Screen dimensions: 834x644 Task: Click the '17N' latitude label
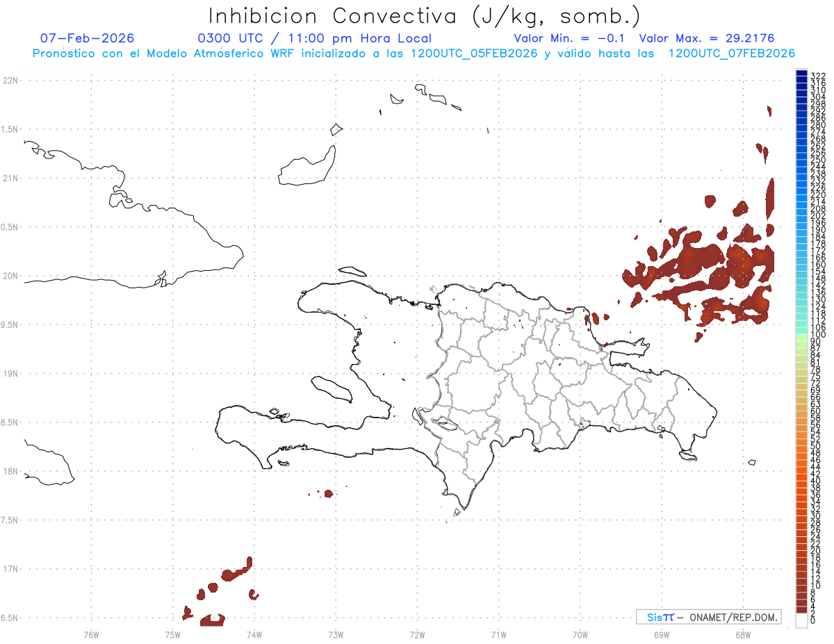pos(10,569)
